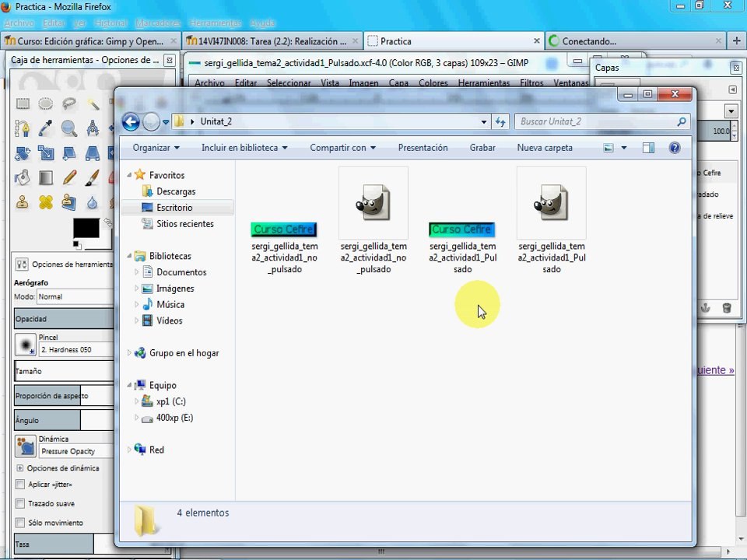Viewport: 747px width, 560px height.
Task: Open the Organizar dropdown menu
Action: (x=156, y=148)
